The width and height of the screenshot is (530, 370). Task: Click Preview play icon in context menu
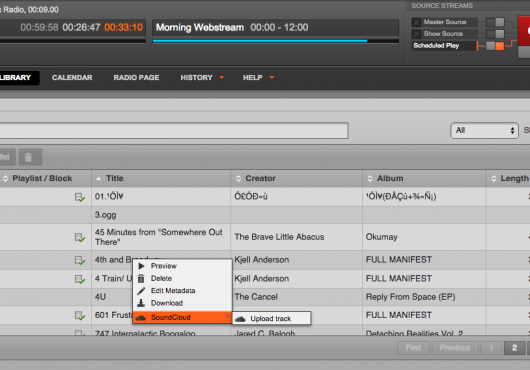141,266
